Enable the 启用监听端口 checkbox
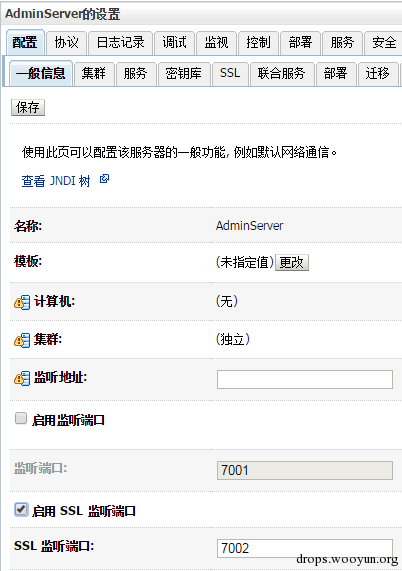Screen dimensions: 402x571 (21, 418)
